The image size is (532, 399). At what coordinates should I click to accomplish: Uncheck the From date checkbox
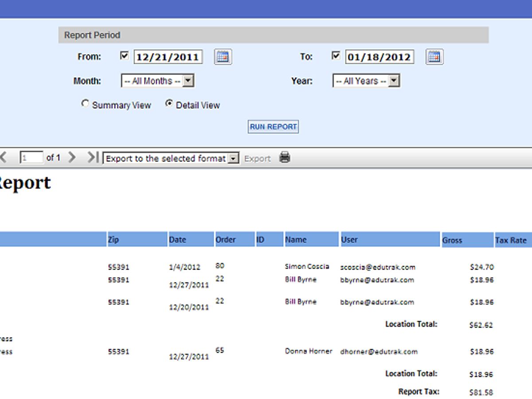[x=125, y=55]
